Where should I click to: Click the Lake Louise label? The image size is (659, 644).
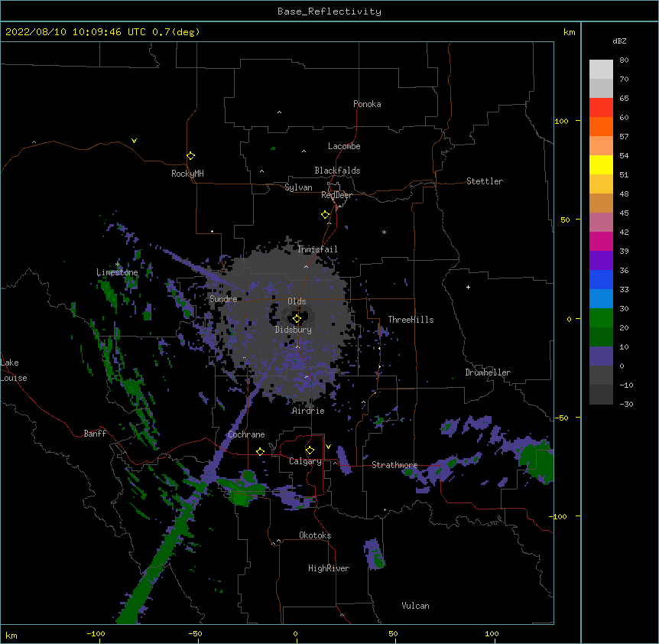point(13,370)
